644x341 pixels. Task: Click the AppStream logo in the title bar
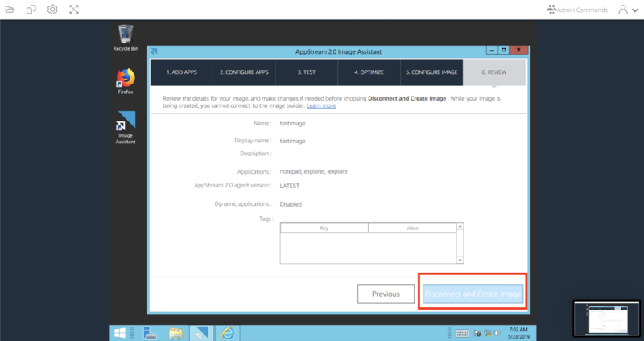coord(155,51)
